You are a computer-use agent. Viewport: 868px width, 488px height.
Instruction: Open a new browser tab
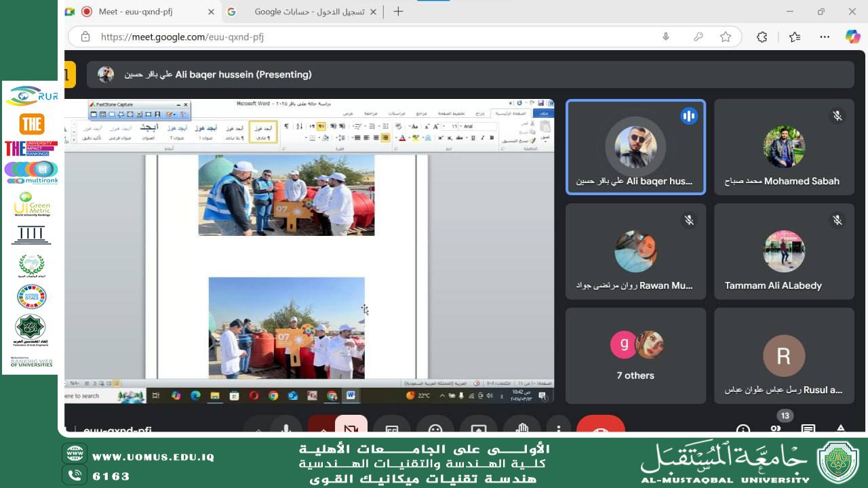click(x=398, y=12)
